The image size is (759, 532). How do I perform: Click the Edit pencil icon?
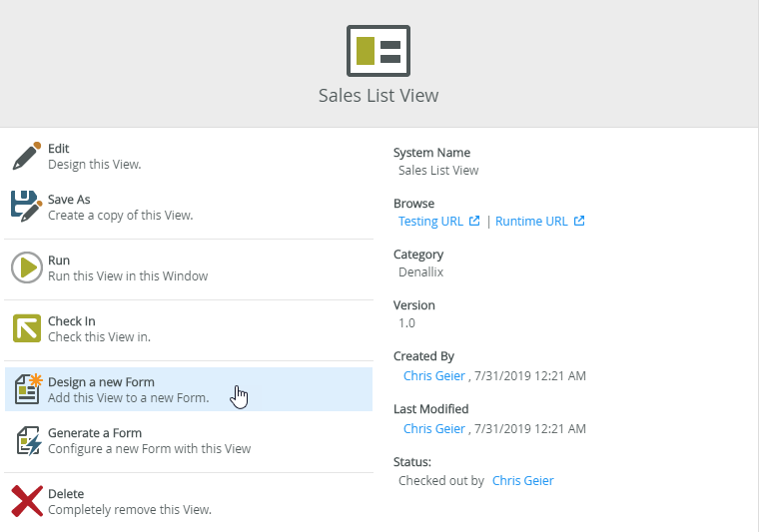[x=26, y=156]
